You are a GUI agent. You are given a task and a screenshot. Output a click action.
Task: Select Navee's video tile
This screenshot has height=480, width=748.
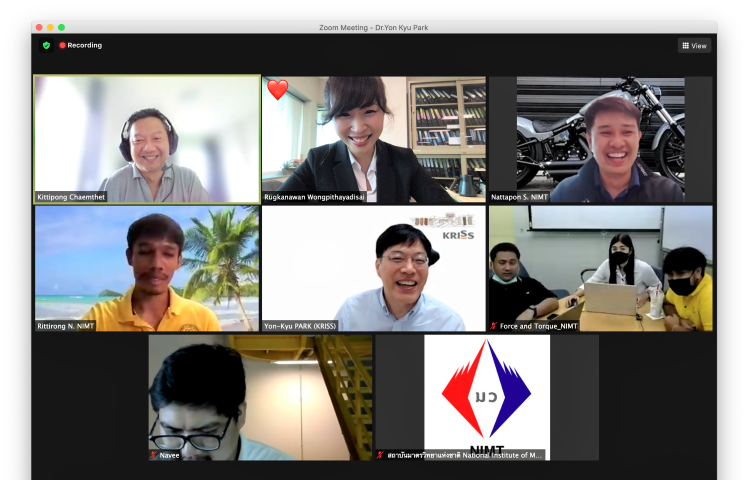click(x=260, y=397)
